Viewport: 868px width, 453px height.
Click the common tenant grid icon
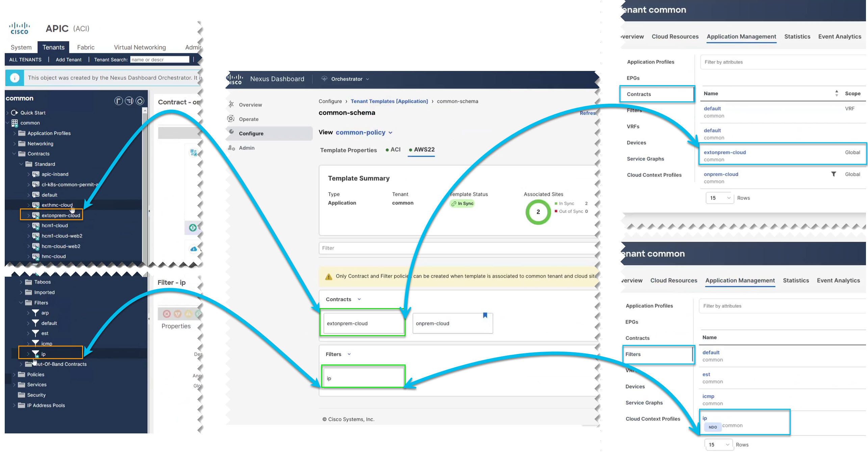pos(15,123)
